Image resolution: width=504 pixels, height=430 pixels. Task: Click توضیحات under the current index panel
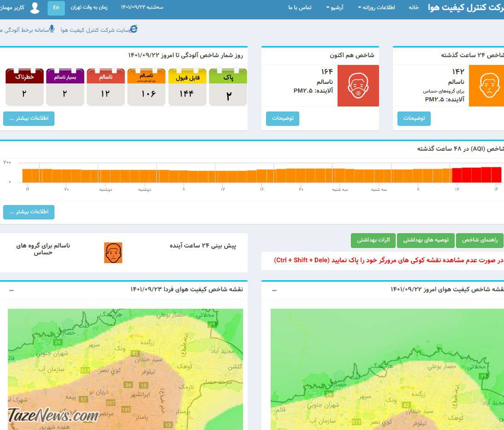click(x=283, y=118)
